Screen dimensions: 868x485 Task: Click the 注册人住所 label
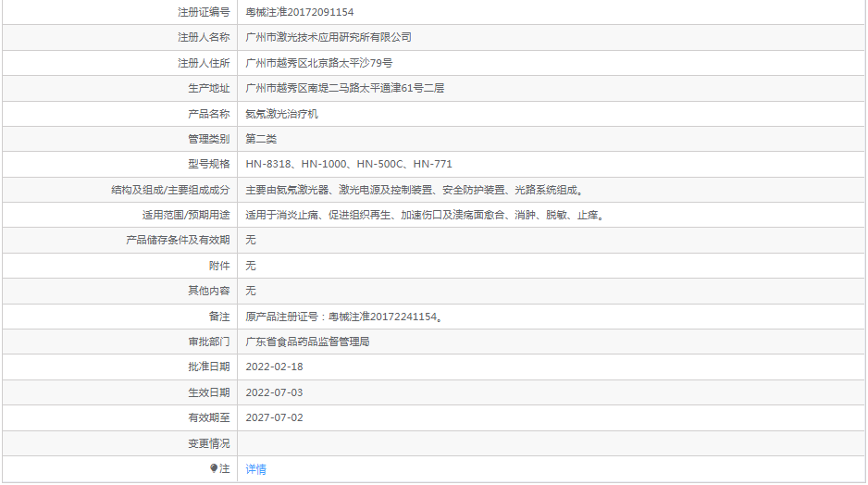pos(204,63)
